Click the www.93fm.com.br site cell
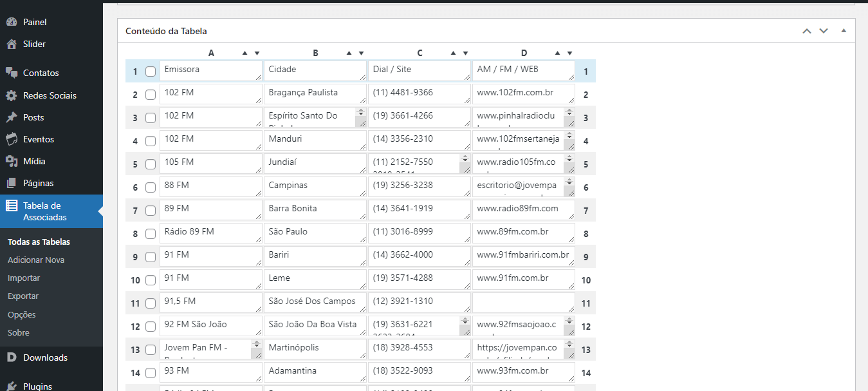 pyautogui.click(x=524, y=372)
